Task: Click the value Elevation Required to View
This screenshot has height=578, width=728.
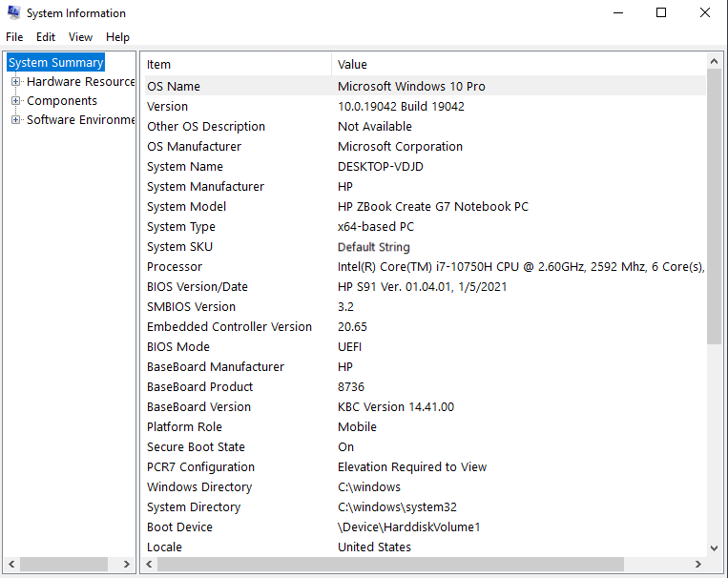Action: [x=412, y=467]
